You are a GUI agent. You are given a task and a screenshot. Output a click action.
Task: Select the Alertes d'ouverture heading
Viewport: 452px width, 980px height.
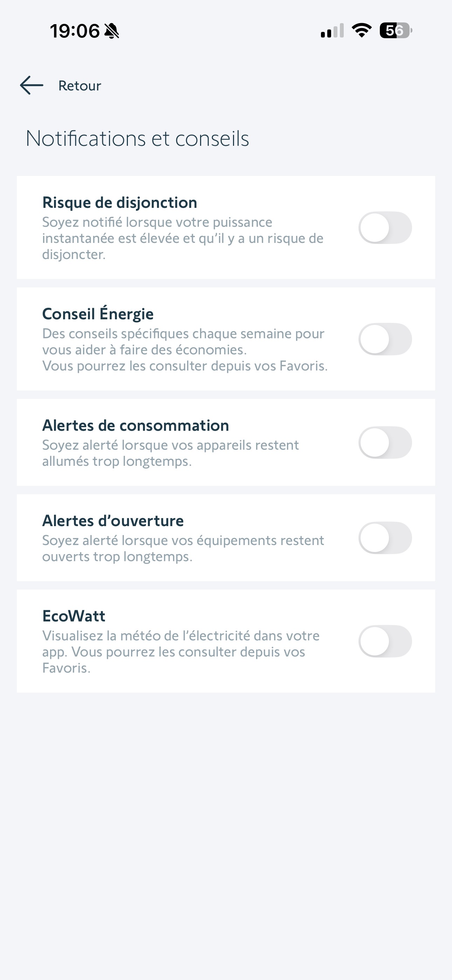(112, 521)
